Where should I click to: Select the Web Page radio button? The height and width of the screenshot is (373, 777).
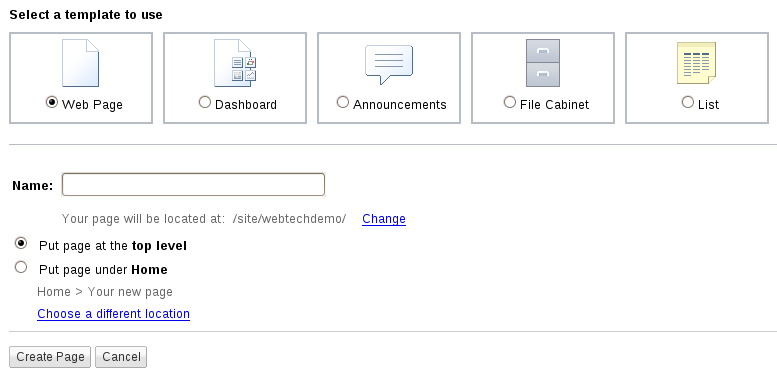tap(52, 102)
